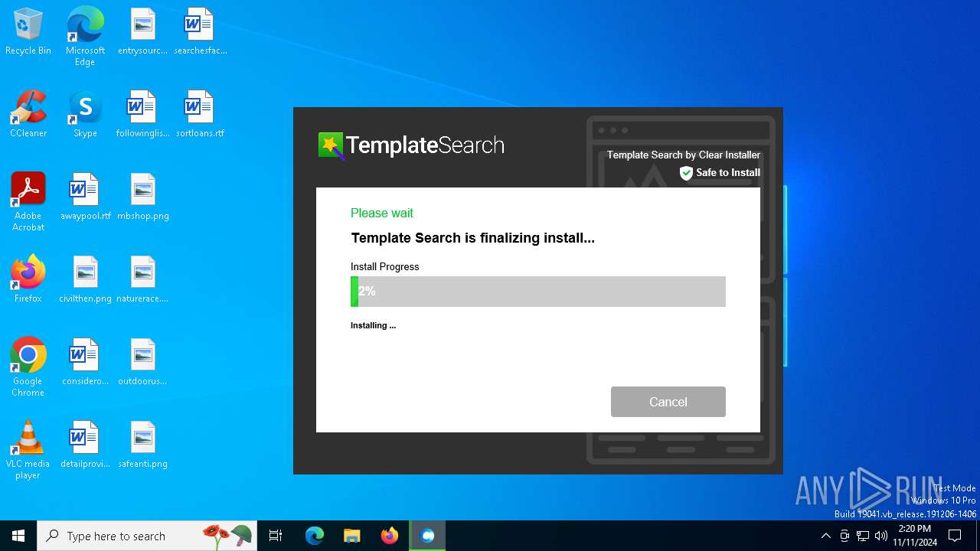Select the entrysourc... image file
This screenshot has width=980, height=551.
pos(142,32)
